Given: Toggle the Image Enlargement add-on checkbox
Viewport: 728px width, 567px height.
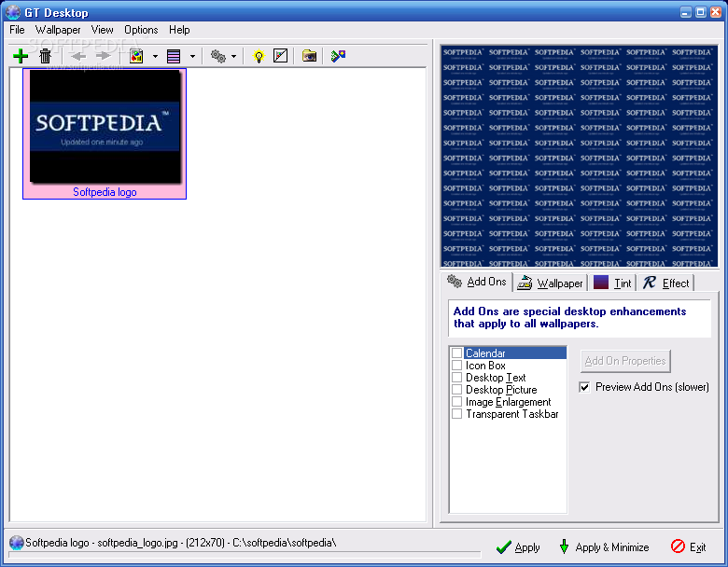Looking at the screenshot, I should point(456,401).
